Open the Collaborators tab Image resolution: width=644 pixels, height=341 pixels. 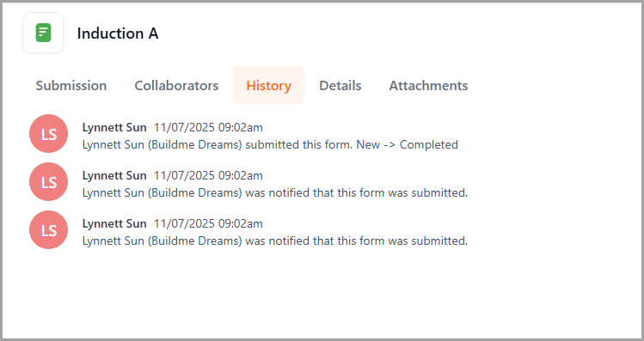click(176, 85)
